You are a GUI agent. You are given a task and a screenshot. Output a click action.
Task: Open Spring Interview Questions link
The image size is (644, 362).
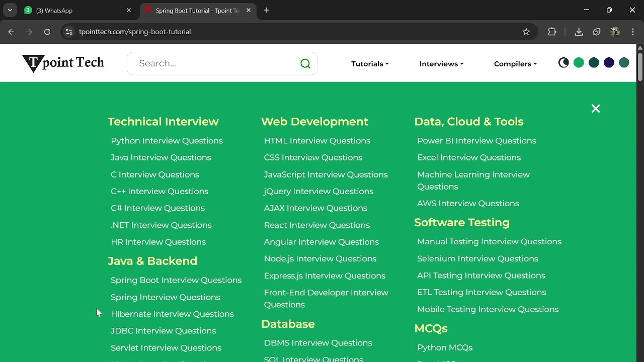tap(165, 297)
